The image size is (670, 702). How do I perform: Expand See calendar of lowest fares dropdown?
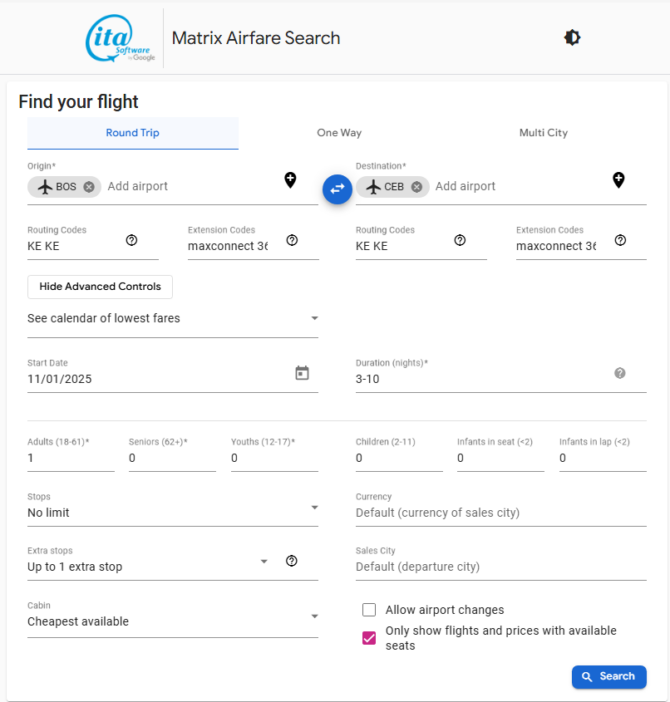[x=172, y=319]
